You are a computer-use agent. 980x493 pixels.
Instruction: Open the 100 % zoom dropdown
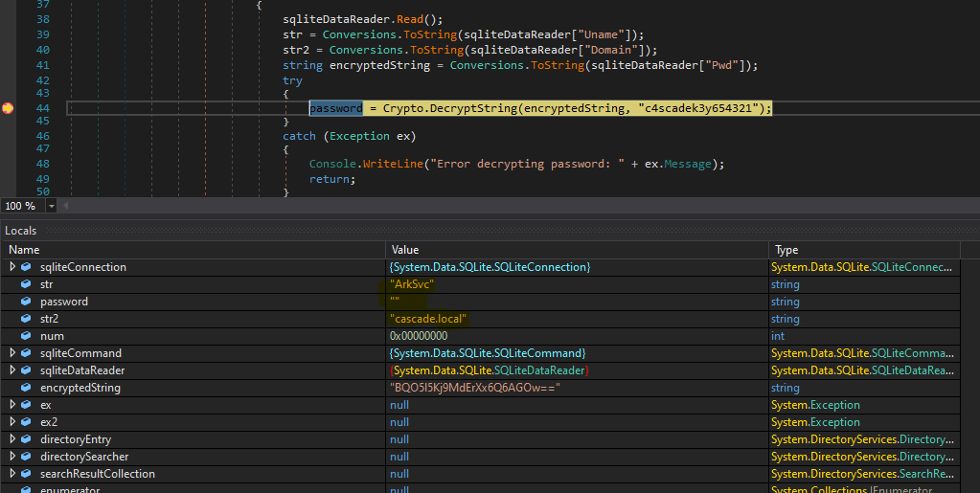52,206
